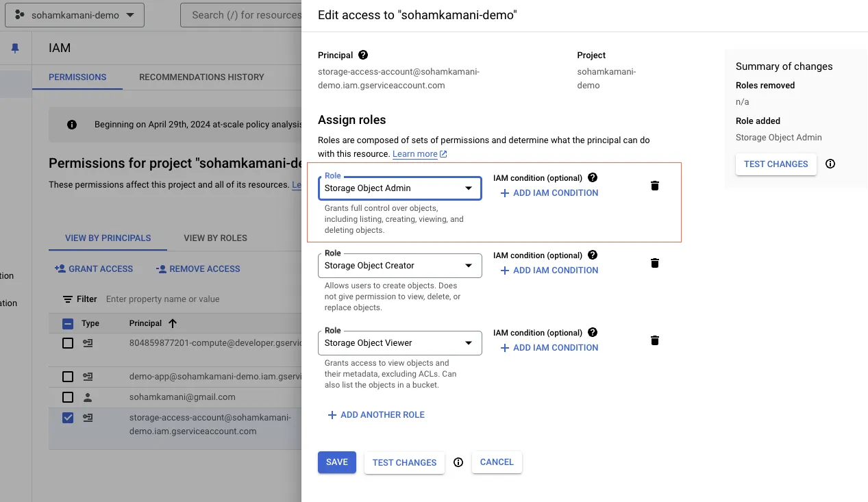Viewport: 868px width, 502px height.
Task: Open the sohamkamani-demo project selector
Action: pyautogui.click(x=74, y=14)
